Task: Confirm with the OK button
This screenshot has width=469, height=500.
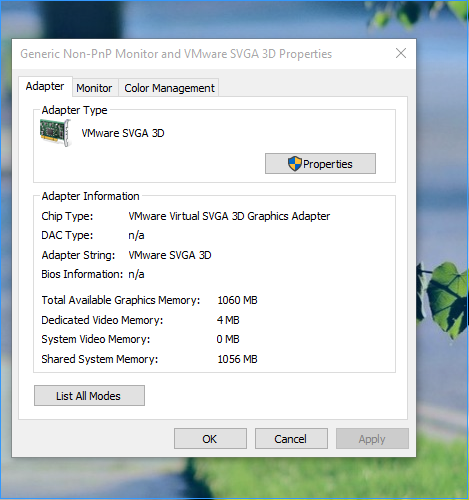Action: [x=210, y=439]
